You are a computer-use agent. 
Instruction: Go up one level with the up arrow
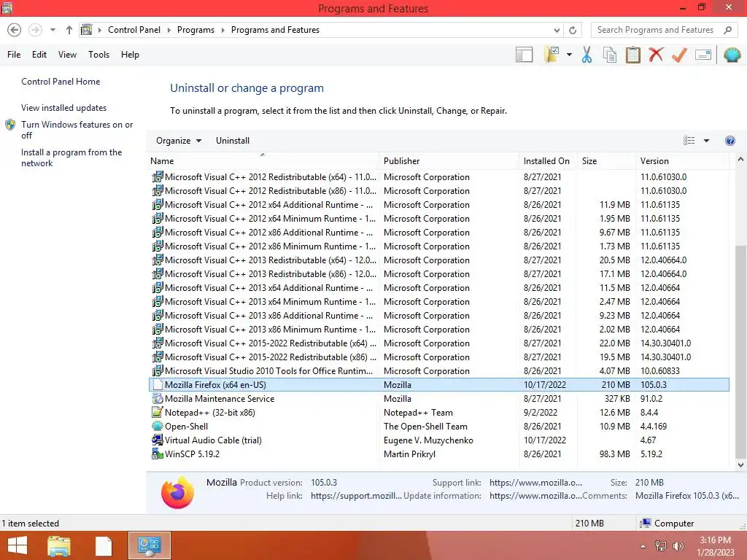pos(69,30)
